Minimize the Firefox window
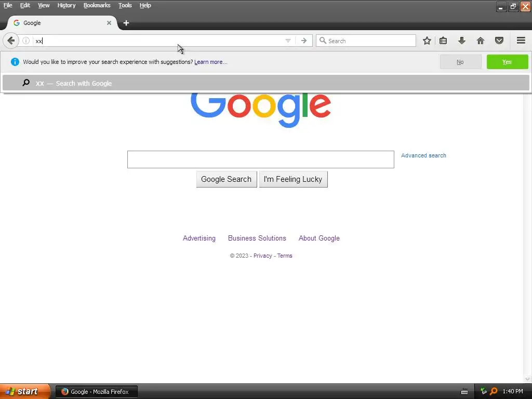Viewport: 532px width, 399px height. 501,6
